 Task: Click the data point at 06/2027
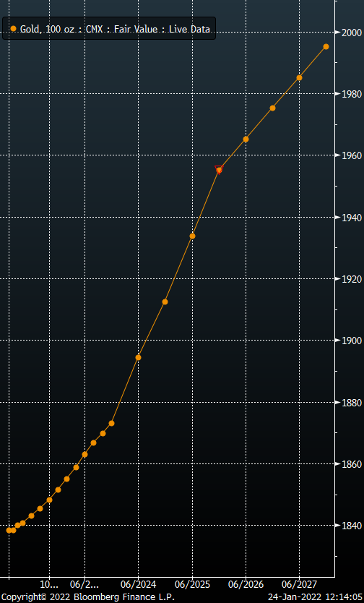tap(300, 77)
